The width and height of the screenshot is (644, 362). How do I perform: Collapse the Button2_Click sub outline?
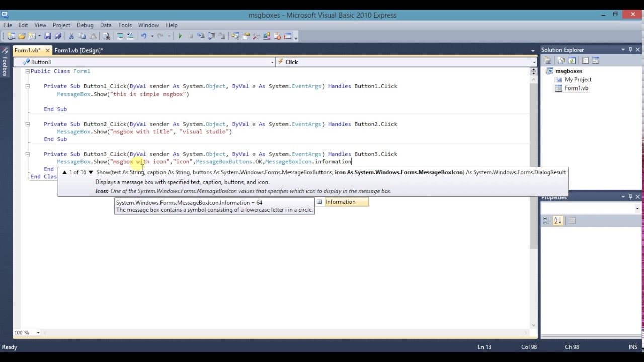pos(27,124)
